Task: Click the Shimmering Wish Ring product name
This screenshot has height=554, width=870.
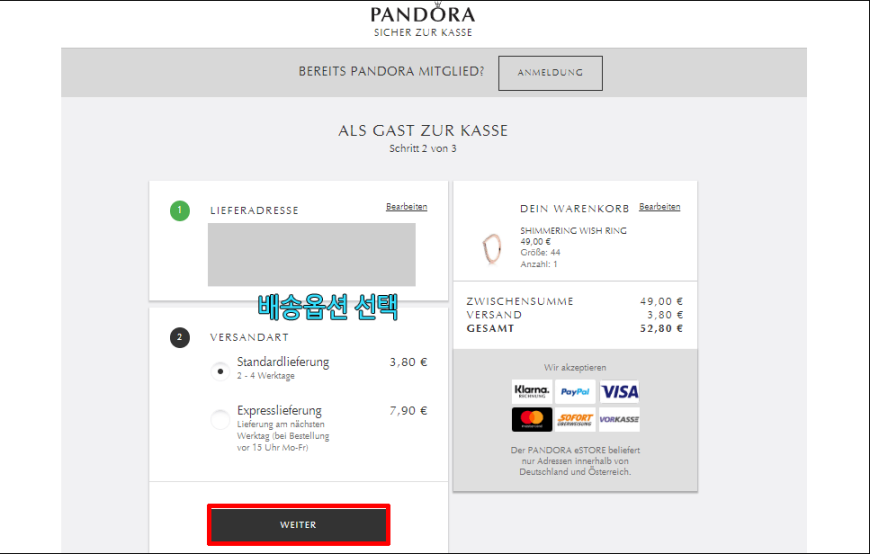Action: point(573,230)
